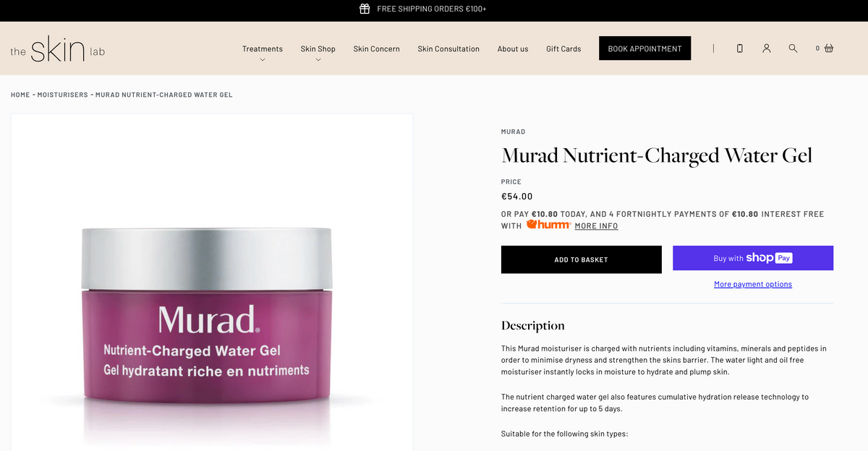Viewport: 868px width, 451px height.
Task: Open the Gift Cards page
Action: click(563, 48)
